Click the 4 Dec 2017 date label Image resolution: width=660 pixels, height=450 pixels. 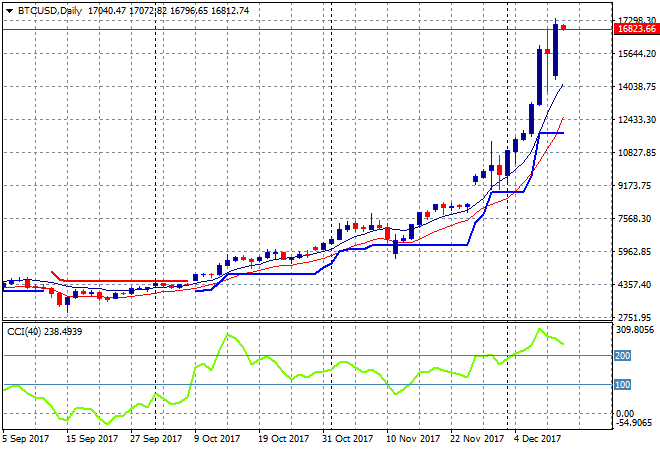[x=538, y=439]
